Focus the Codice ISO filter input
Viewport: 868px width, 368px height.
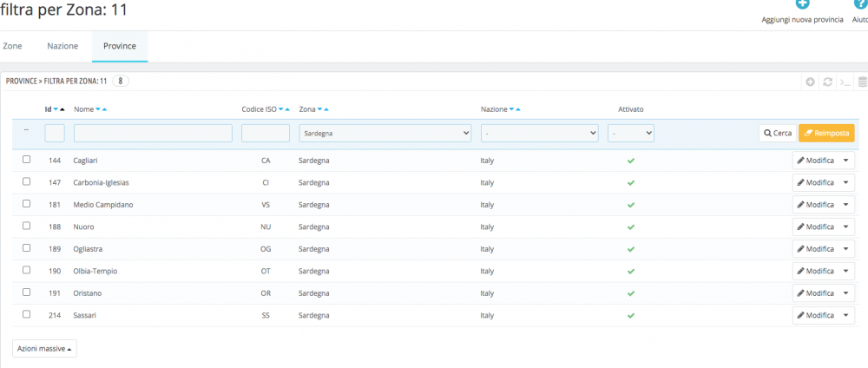pos(266,134)
